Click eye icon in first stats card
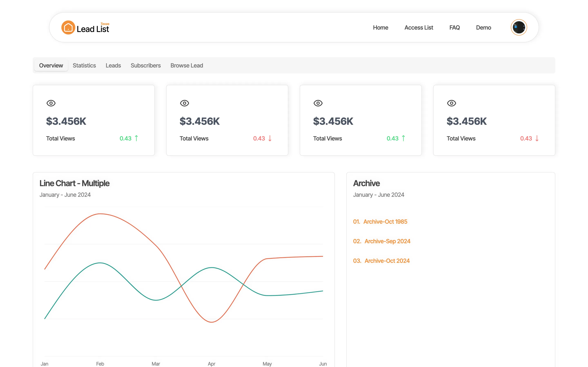Viewport: 588px width, 367px height. click(x=51, y=103)
